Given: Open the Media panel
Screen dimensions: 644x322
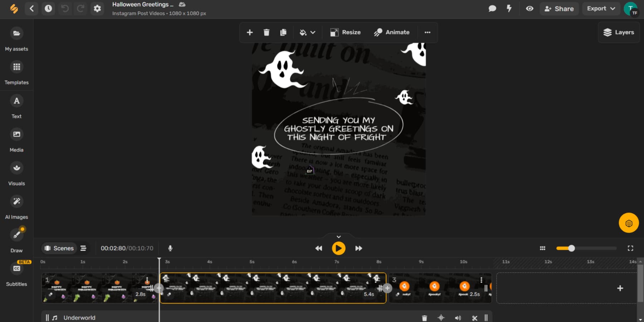Looking at the screenshot, I should coord(16,139).
